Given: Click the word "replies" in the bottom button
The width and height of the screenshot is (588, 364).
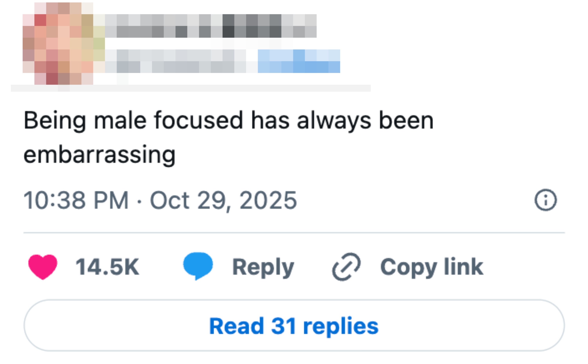Looking at the screenshot, I should click(x=341, y=326).
